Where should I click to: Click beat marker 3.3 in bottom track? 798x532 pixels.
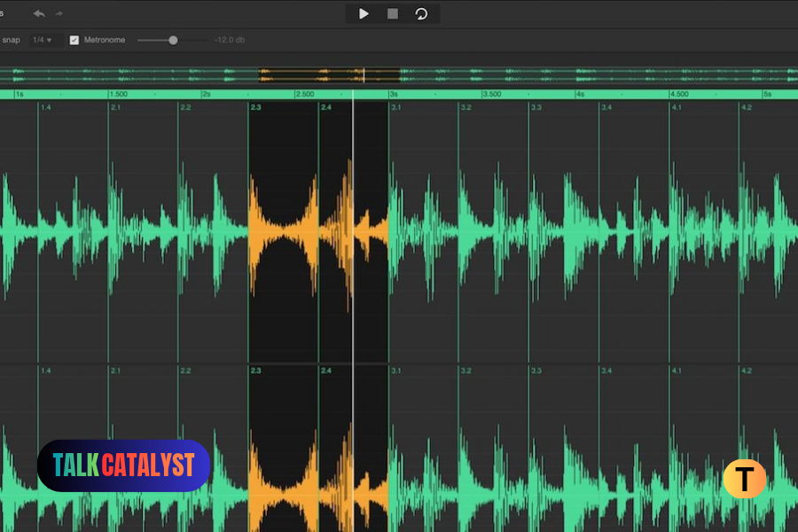(x=536, y=371)
